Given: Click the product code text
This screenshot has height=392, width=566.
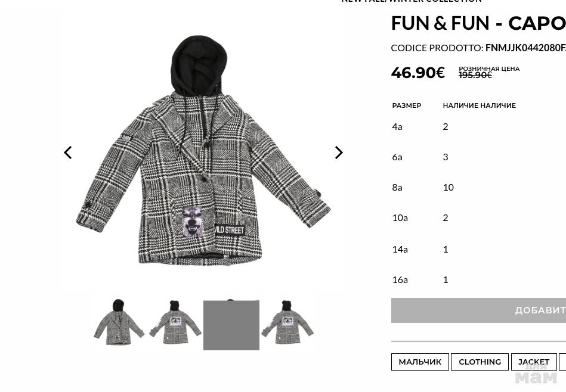Looking at the screenshot, I should pyautogui.click(x=478, y=48).
